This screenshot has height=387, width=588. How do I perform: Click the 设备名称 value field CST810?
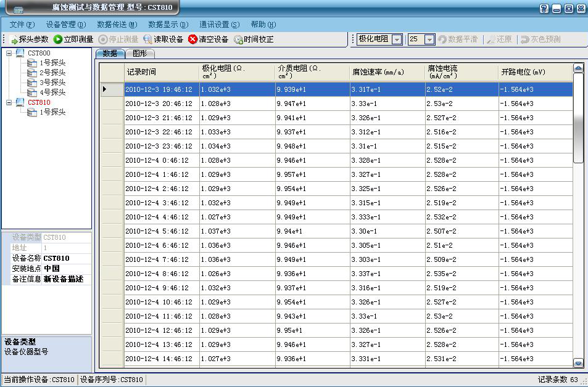(67, 258)
